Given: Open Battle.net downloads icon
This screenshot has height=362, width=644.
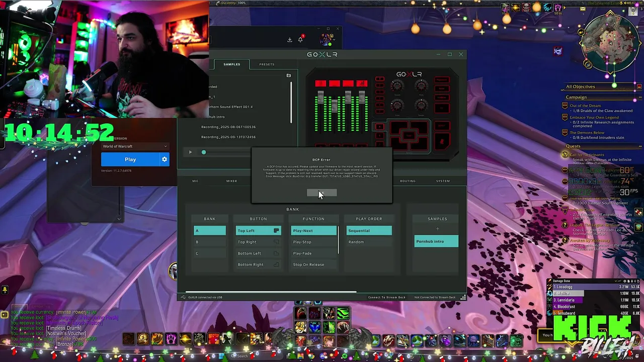Looking at the screenshot, I should [290, 40].
